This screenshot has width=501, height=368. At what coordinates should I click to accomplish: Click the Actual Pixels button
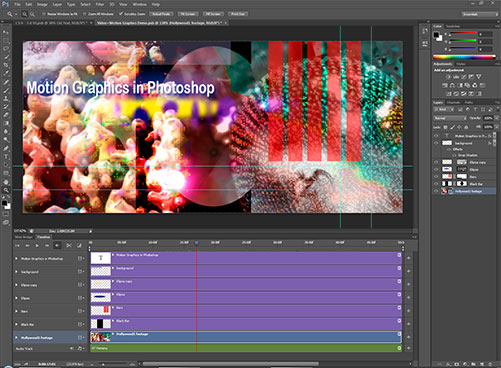tap(161, 14)
